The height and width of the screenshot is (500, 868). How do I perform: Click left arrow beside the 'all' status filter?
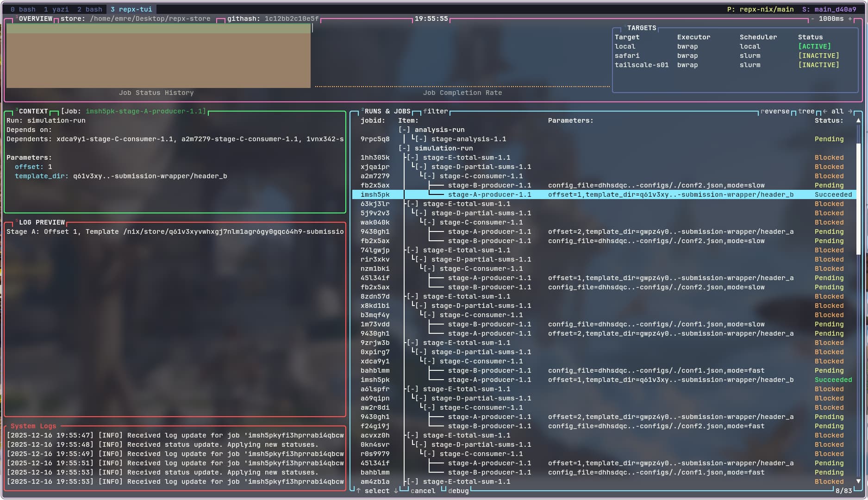825,112
